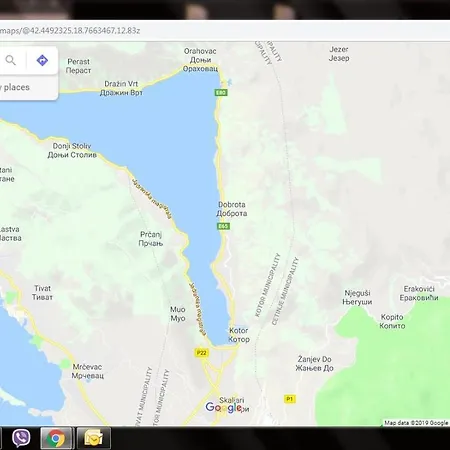The height and width of the screenshot is (450, 450).
Task: Click the search magnifier icon
Action: [11, 60]
